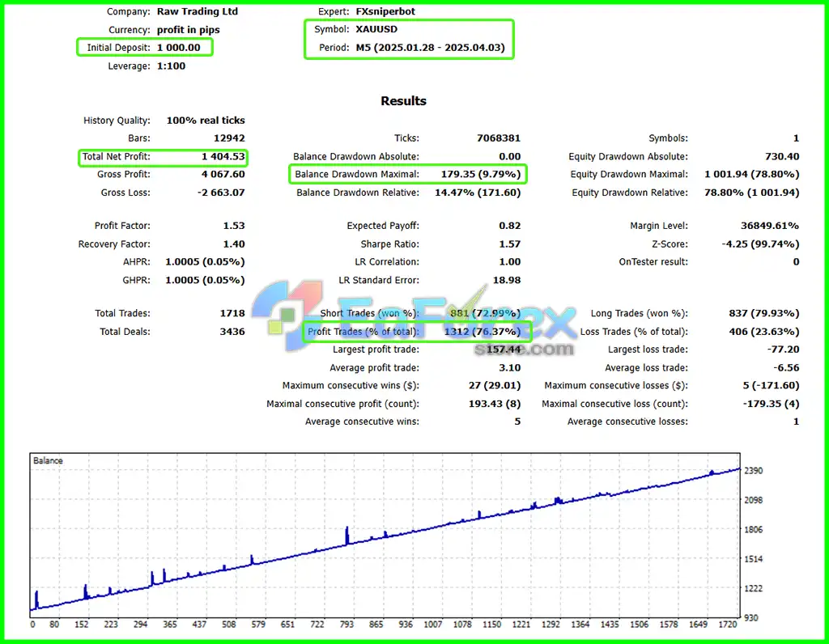Click the 1720 trade axis label
Viewport: 829px width, 644px height.
coord(728,625)
